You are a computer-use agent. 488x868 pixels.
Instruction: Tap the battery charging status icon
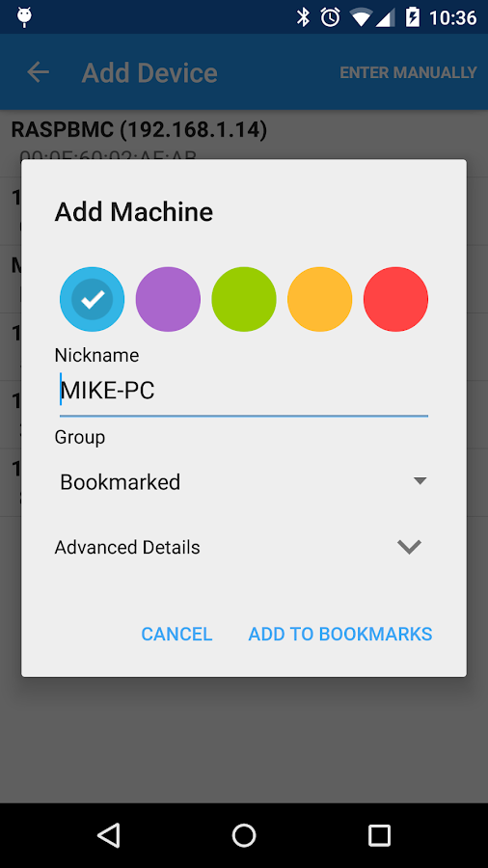coord(413,17)
